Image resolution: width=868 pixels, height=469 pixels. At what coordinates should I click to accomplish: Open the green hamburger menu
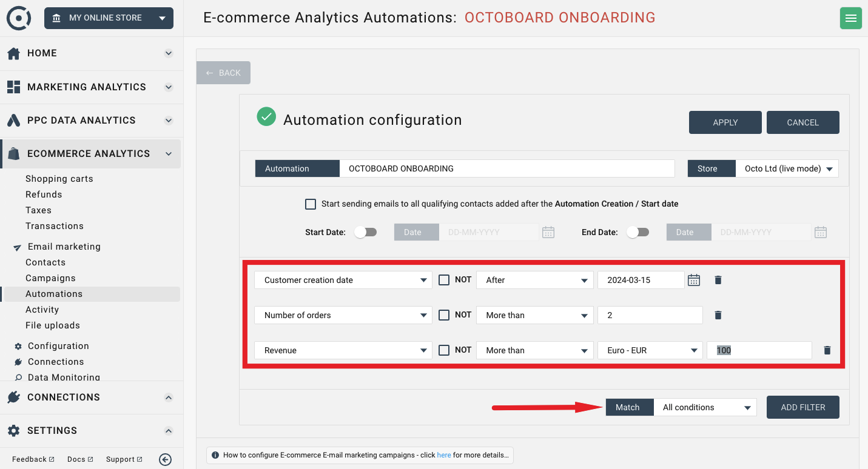(x=850, y=18)
